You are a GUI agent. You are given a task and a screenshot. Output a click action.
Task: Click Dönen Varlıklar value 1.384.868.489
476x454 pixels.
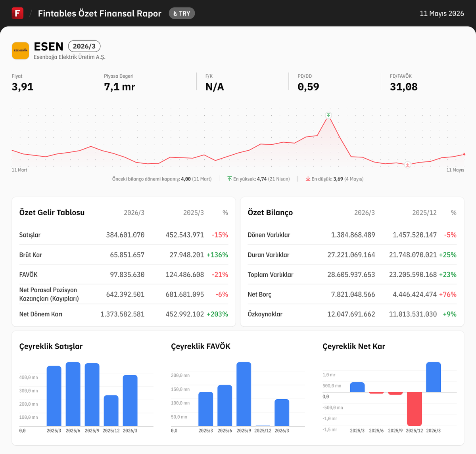tap(353, 235)
